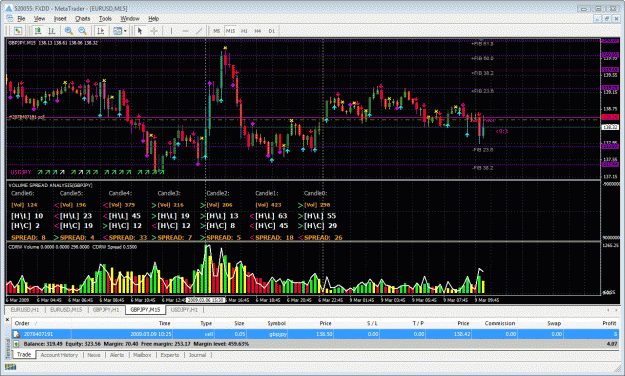Select the cursor pointer tool

point(140,31)
